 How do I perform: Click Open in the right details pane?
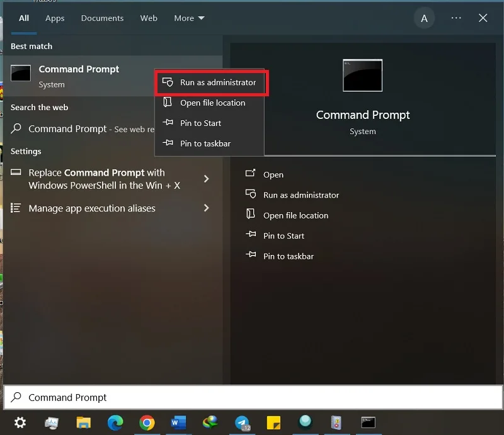tap(273, 174)
